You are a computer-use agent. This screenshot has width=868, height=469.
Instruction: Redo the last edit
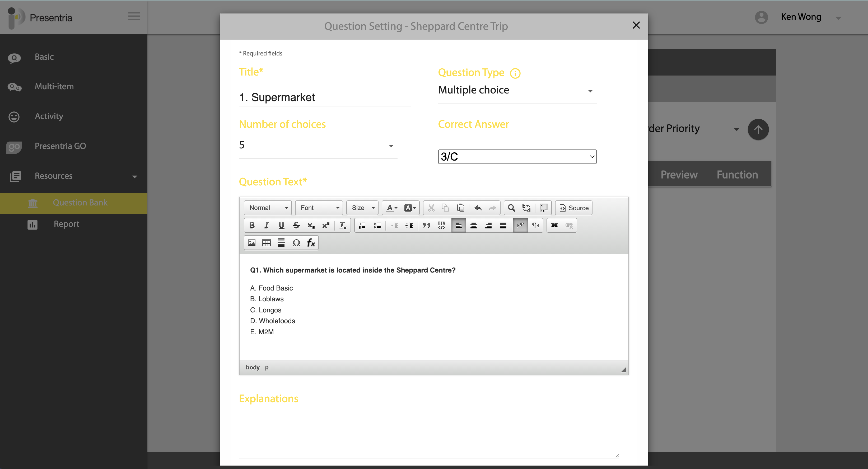(493, 208)
